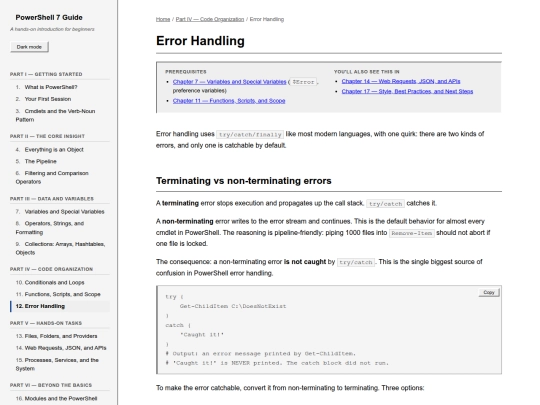Open Modules and the PowerShell chapter
This screenshot has height=405, width=540.
[x=60, y=399]
